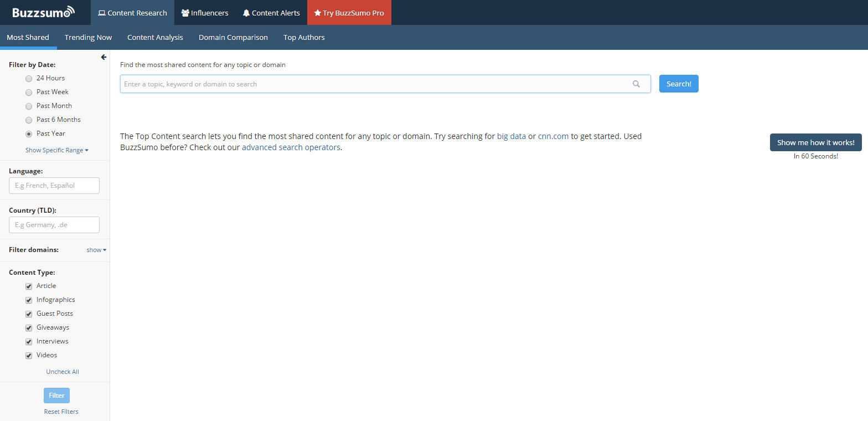Click Show me how it works button
The width and height of the screenshot is (868, 421).
[815, 142]
